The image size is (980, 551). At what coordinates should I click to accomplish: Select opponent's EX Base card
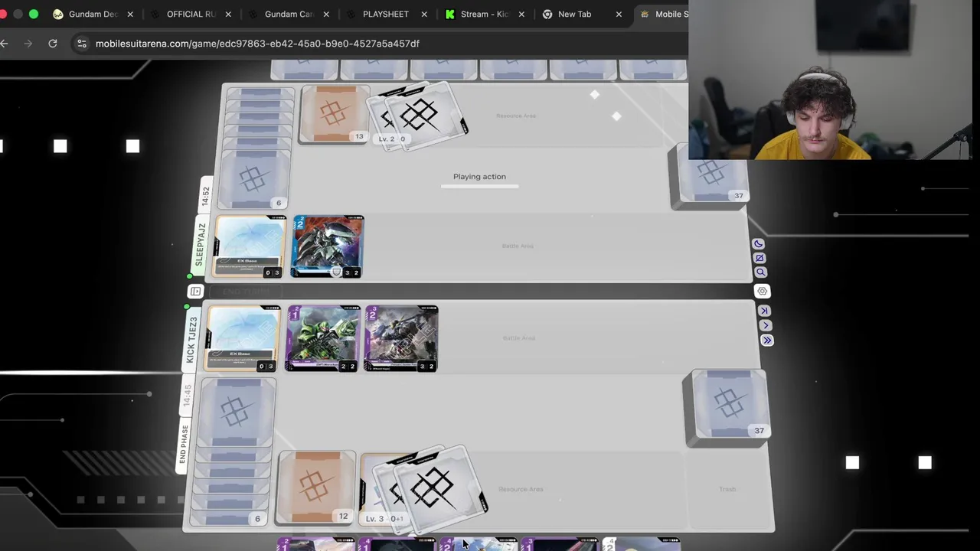pyautogui.click(x=250, y=246)
